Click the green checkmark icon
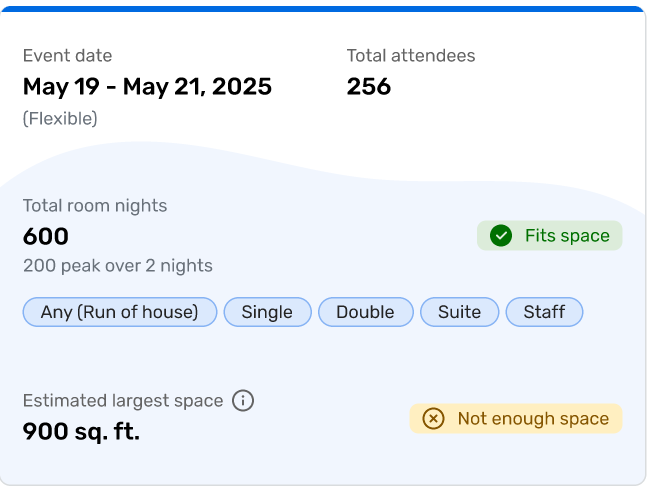The image size is (654, 489). click(x=501, y=236)
